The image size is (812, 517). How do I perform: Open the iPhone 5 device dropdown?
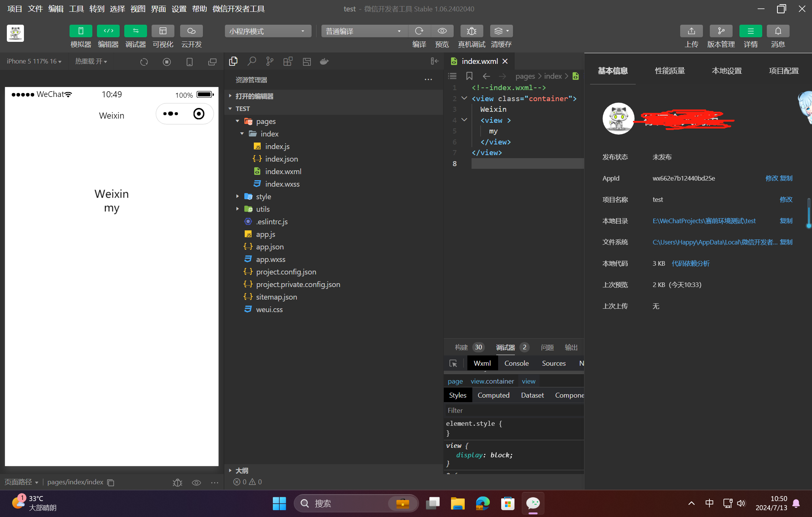[34, 61]
